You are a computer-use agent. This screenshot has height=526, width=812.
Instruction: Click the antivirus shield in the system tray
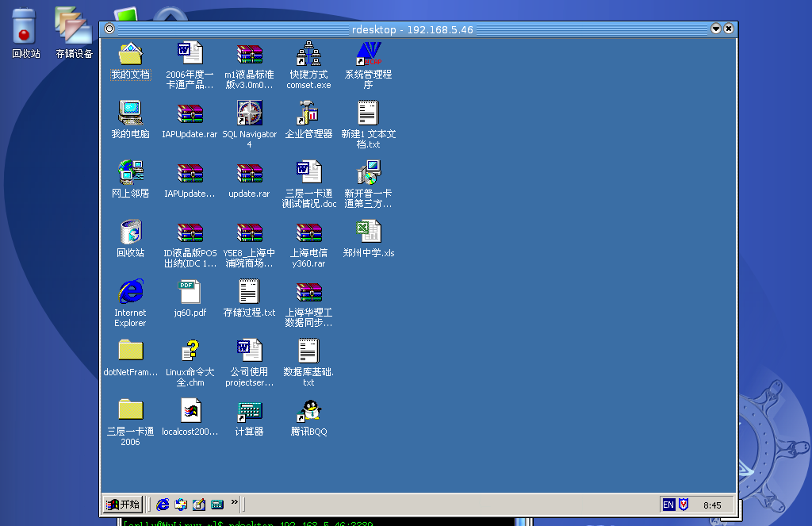[683, 505]
